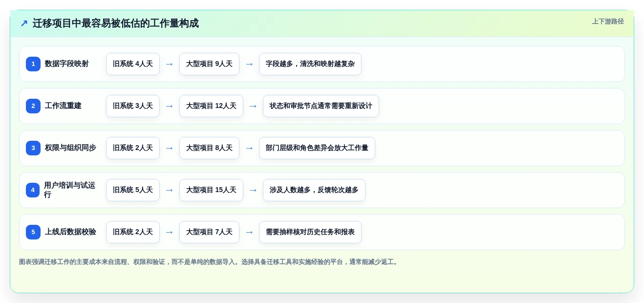The image size is (644, 303).
Task: Click the 旧系统 4人天 chip
Action: [x=133, y=64]
